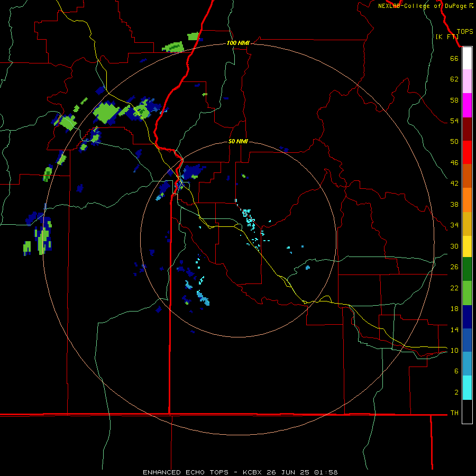Click the "TOPS" legend title
This screenshot has width=476, height=476.
(x=465, y=32)
